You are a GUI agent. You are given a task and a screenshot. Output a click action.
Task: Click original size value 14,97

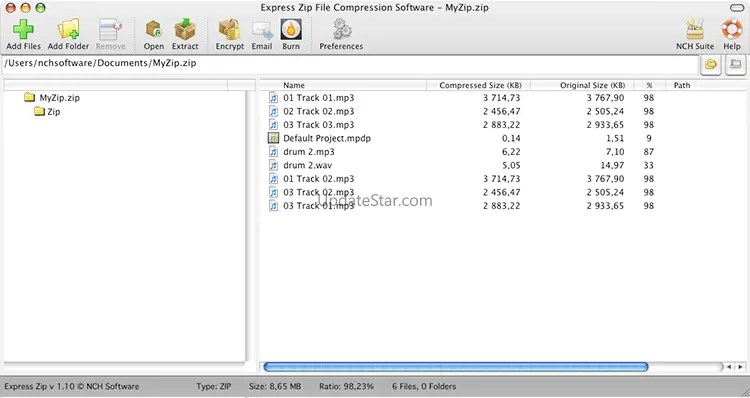pyautogui.click(x=612, y=165)
